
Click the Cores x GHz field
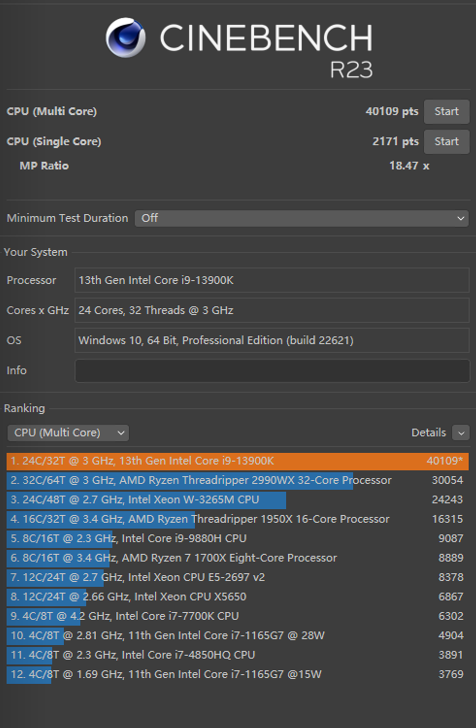[x=272, y=310]
